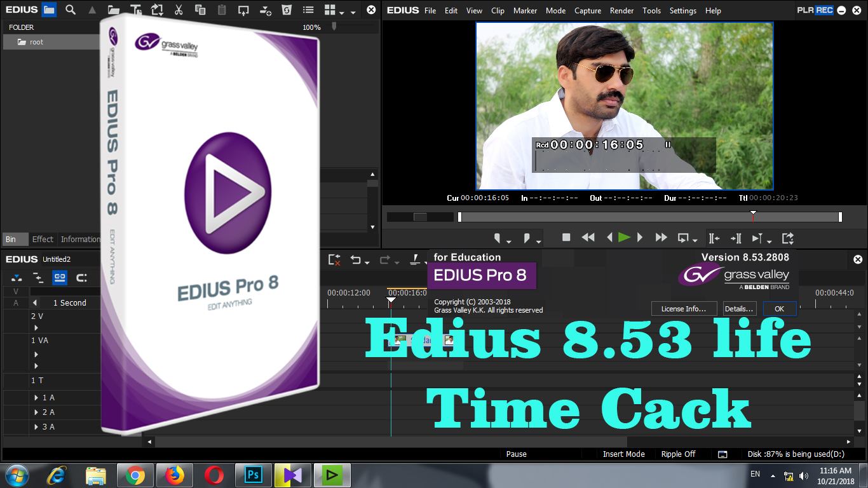Open the Marker menu
This screenshot has width=868, height=488.
(x=525, y=11)
